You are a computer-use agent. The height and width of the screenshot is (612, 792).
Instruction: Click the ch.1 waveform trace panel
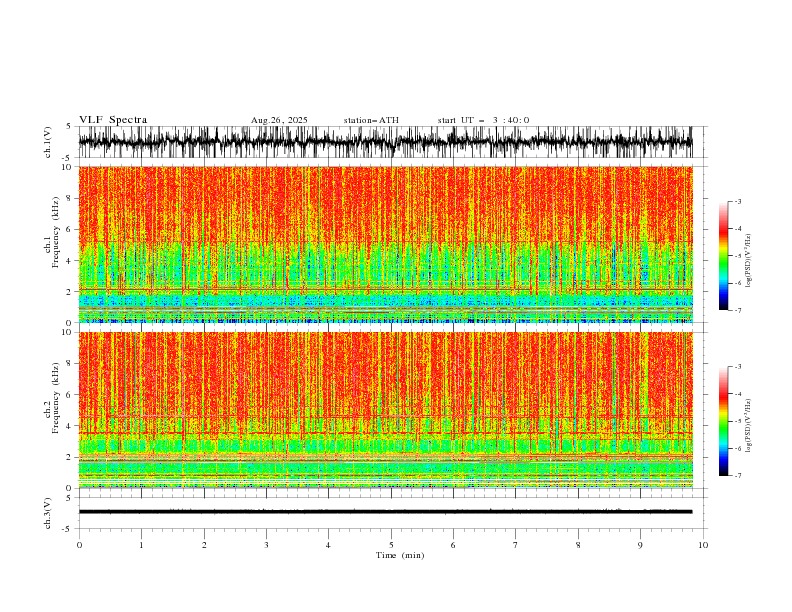coord(385,142)
